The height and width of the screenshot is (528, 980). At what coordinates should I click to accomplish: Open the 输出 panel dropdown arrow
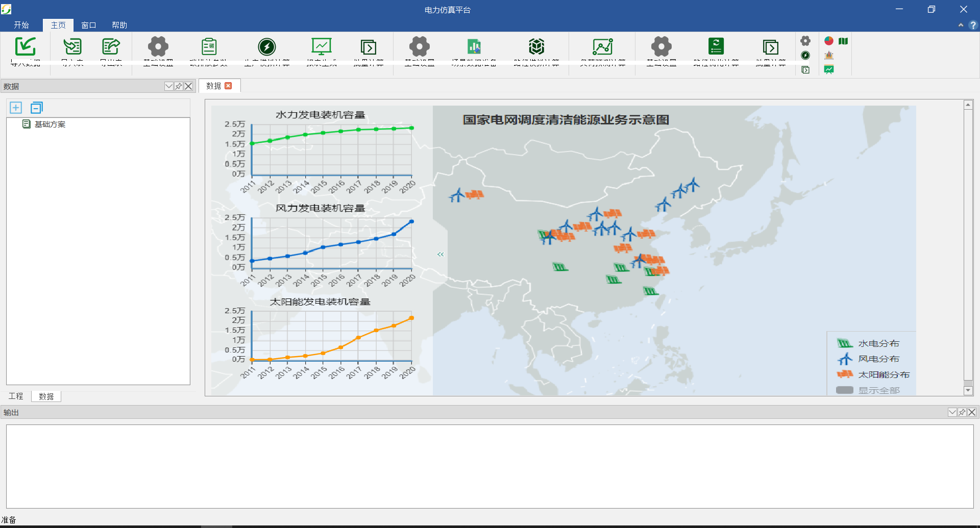click(x=952, y=412)
